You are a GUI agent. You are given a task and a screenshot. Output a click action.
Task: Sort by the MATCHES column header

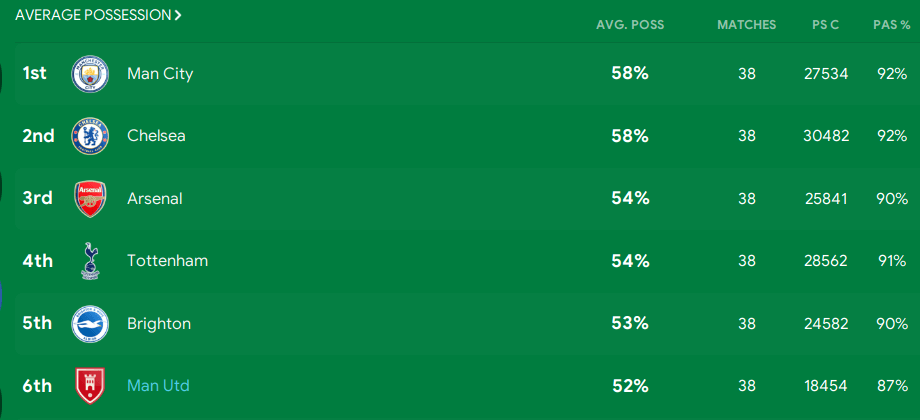[x=746, y=25]
